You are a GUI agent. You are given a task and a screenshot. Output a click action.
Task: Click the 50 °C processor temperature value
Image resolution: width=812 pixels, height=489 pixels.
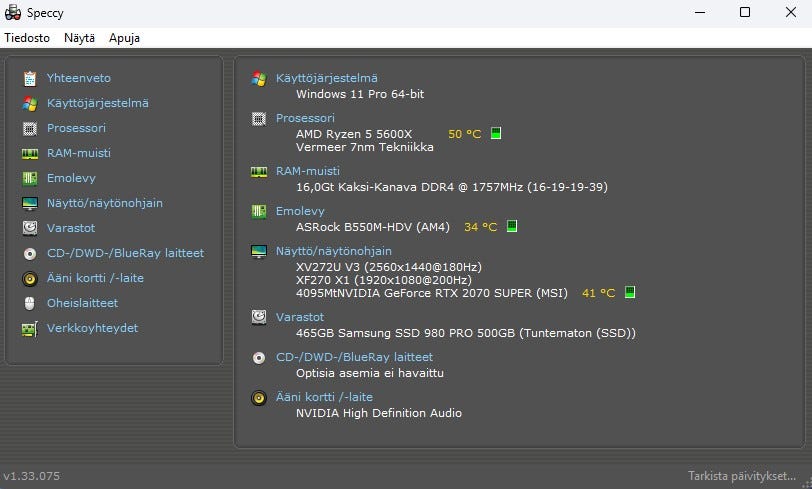click(465, 134)
